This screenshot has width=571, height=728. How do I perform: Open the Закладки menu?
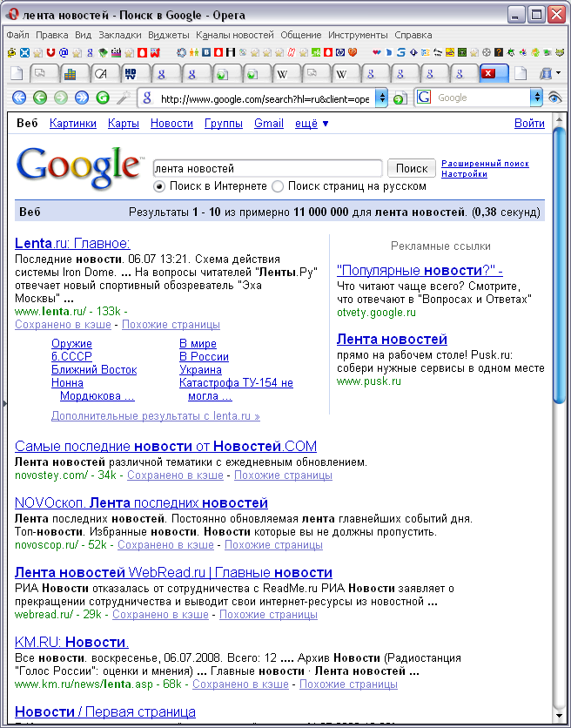tap(120, 35)
